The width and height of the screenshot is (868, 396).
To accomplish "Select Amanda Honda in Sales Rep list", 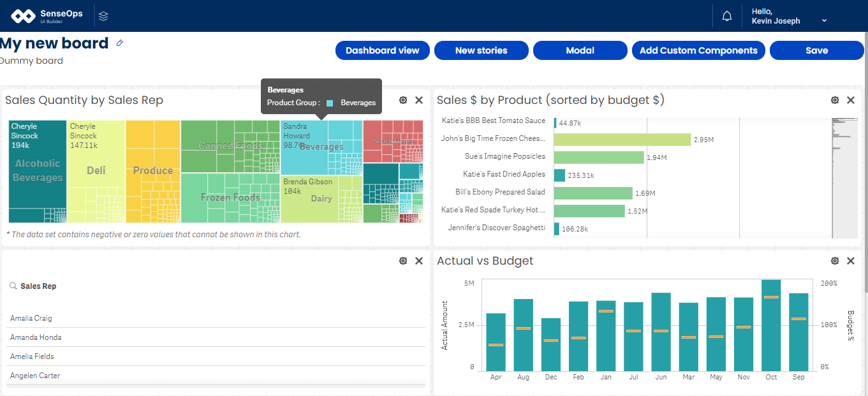I will (x=216, y=337).
